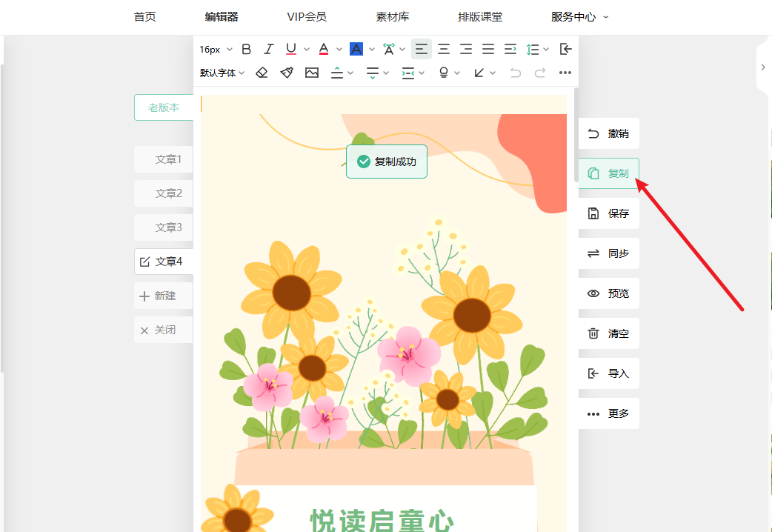The image size is (772, 532).
Task: Go to 素材库 in top navigation
Action: (x=393, y=17)
